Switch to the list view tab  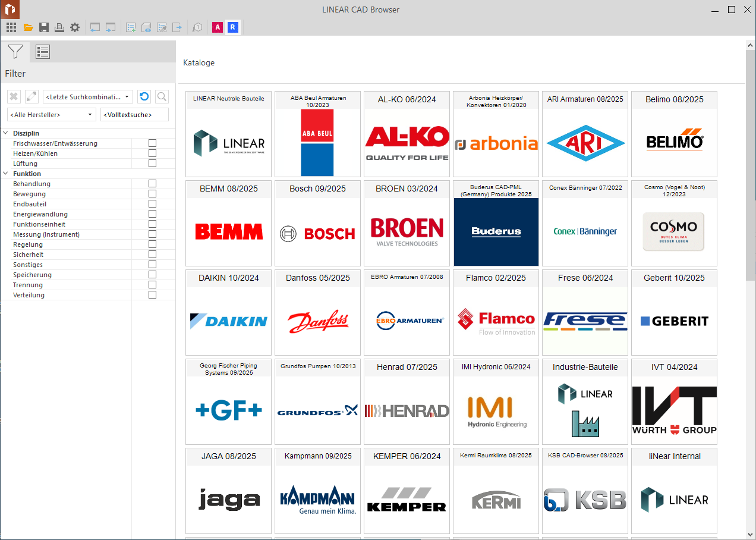point(43,52)
